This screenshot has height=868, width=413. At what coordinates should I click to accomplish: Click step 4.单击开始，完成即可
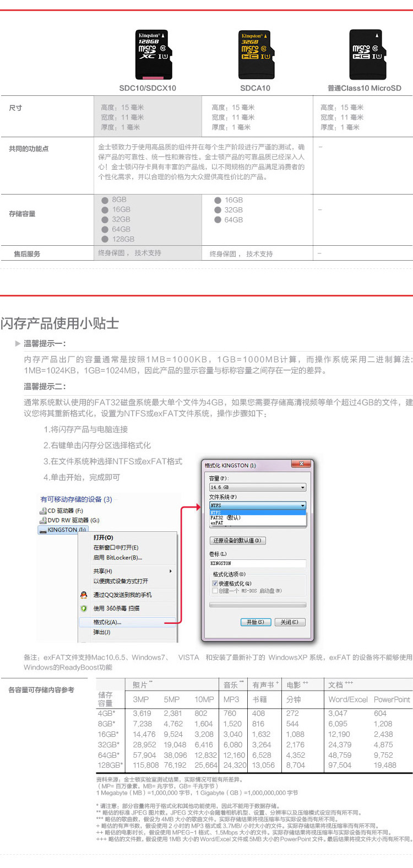(x=81, y=477)
